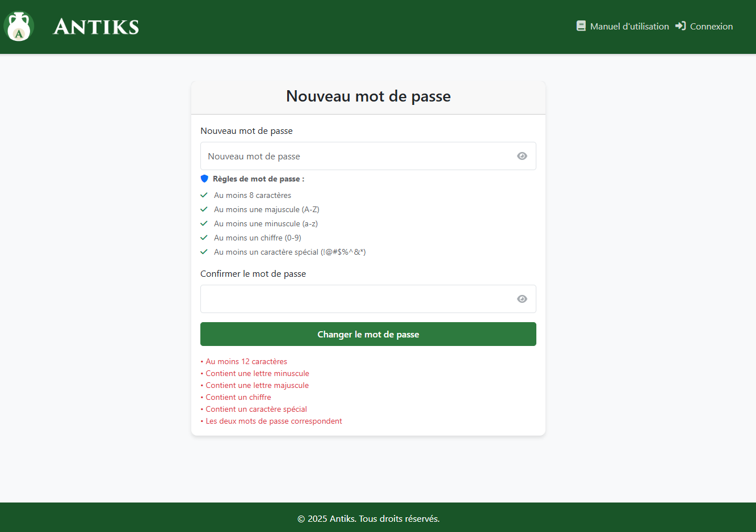Click the Antiks wordmark in the header
The height and width of the screenshot is (532, 756).
click(x=95, y=26)
